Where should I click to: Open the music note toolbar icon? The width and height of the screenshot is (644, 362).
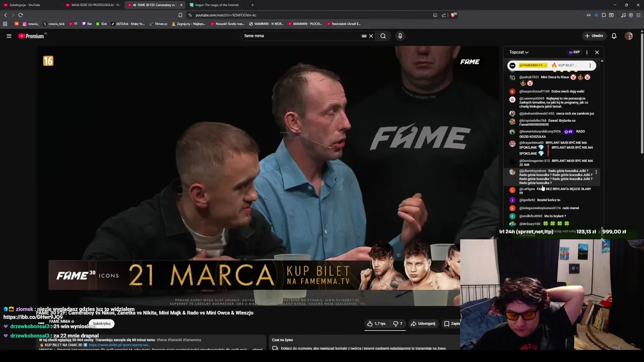623,15
